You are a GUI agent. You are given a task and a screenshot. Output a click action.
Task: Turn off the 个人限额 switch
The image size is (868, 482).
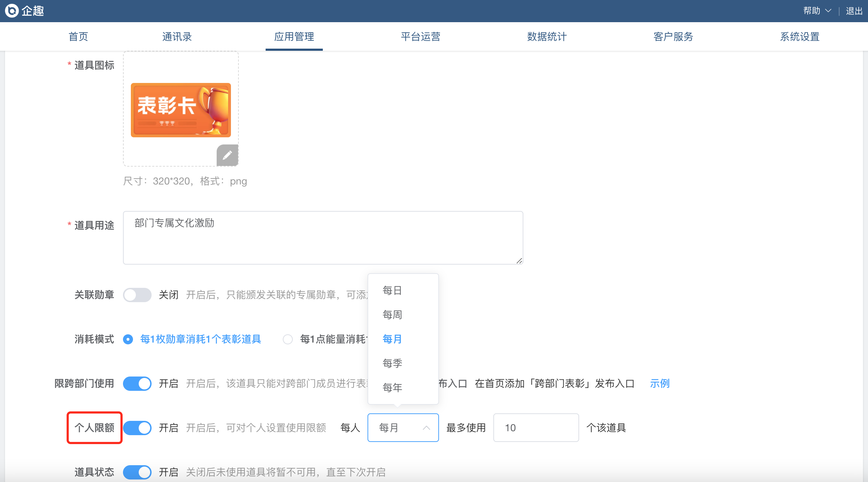(x=137, y=428)
